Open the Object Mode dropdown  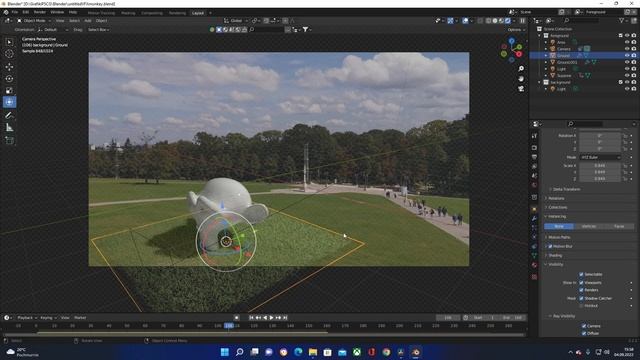pos(34,20)
